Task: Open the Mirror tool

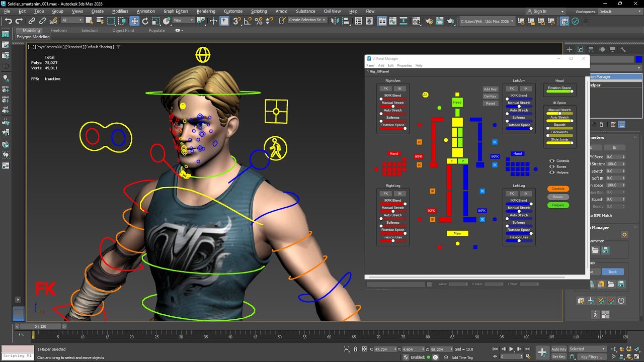Action: (336, 21)
